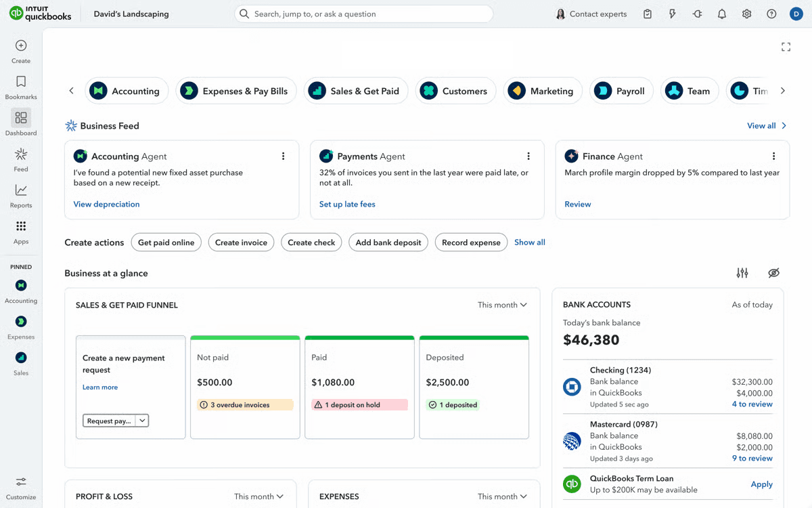Open the clipboard tasks icon in header
Viewport: 812px width, 508px height.
[648, 14]
